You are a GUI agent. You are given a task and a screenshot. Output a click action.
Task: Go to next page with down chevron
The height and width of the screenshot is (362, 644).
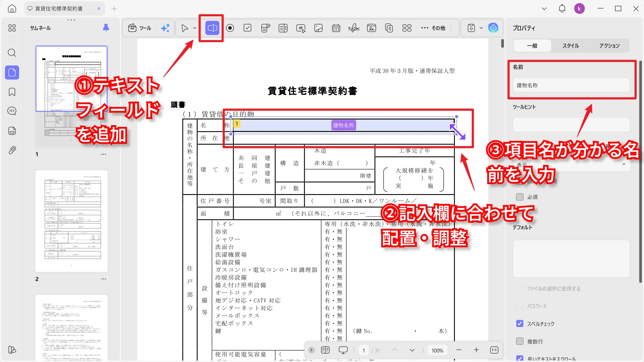[412, 350]
